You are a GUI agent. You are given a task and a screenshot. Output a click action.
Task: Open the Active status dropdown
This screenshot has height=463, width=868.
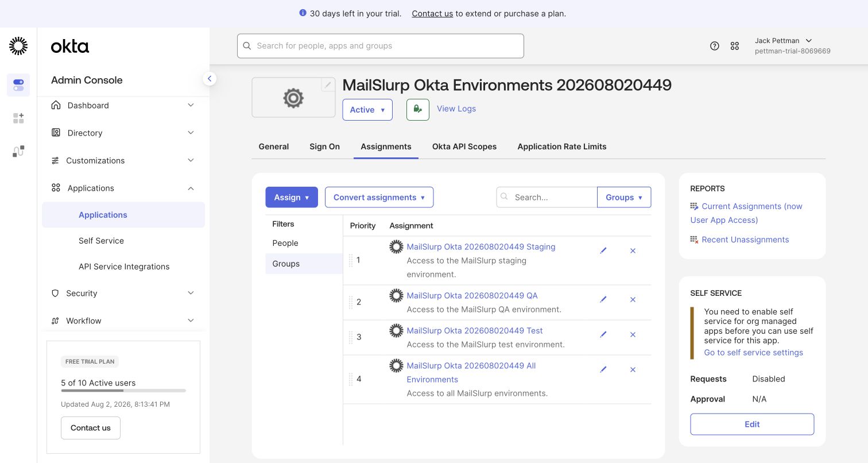[367, 110]
